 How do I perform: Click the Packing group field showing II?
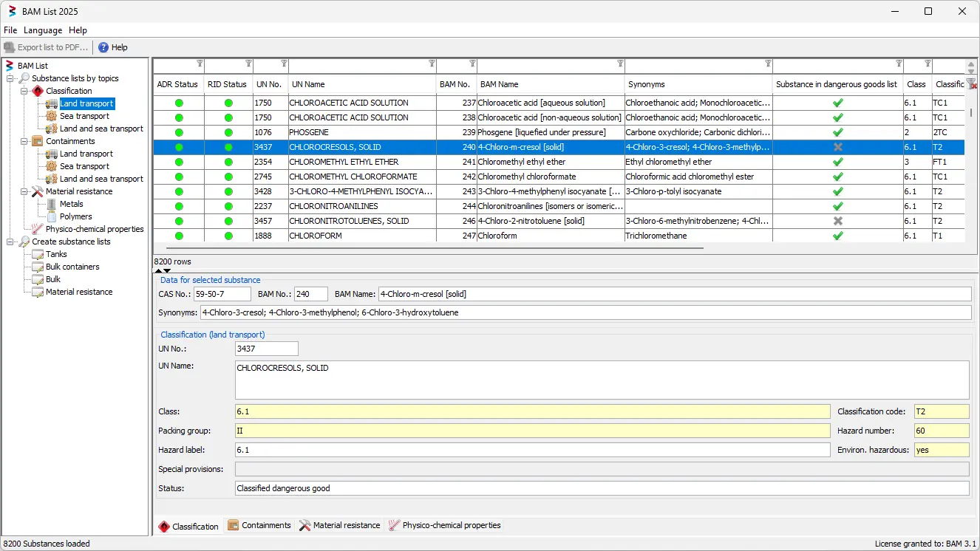click(x=532, y=431)
